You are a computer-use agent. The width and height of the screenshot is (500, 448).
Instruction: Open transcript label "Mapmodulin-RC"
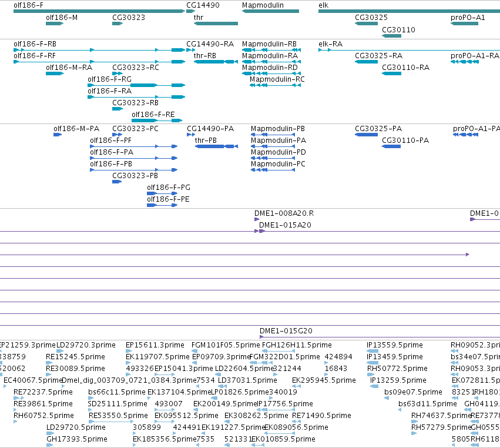277,79
